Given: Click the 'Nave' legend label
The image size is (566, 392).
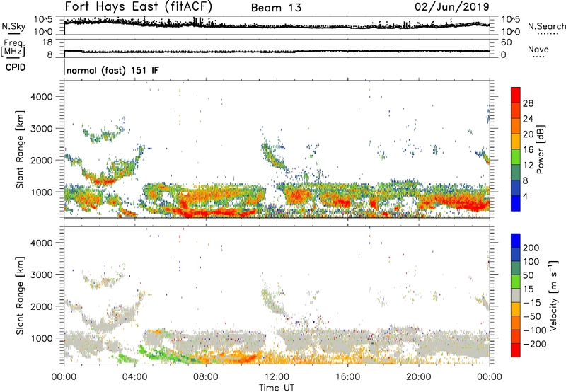Looking at the screenshot, I should [x=538, y=49].
